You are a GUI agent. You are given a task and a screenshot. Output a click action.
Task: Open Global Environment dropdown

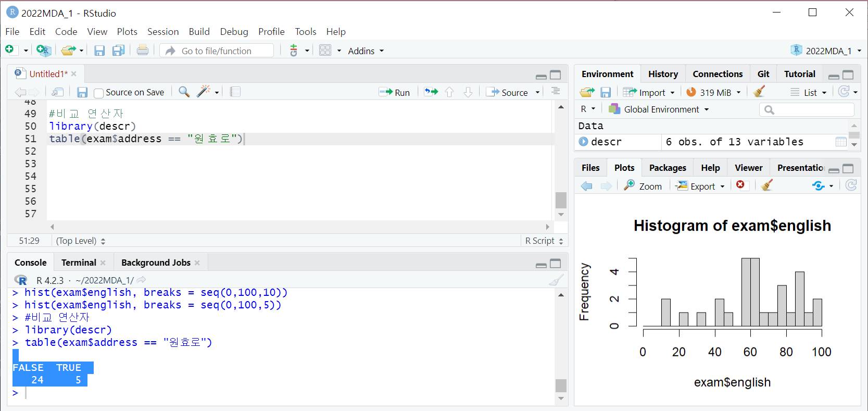[x=659, y=109]
